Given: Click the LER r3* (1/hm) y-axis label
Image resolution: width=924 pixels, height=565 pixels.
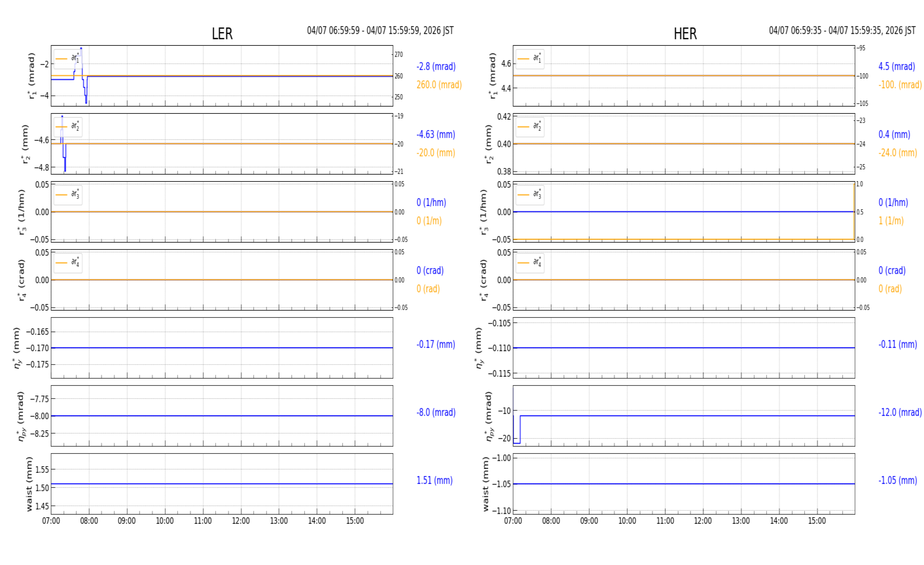Looking at the screenshot, I should pyautogui.click(x=22, y=212).
